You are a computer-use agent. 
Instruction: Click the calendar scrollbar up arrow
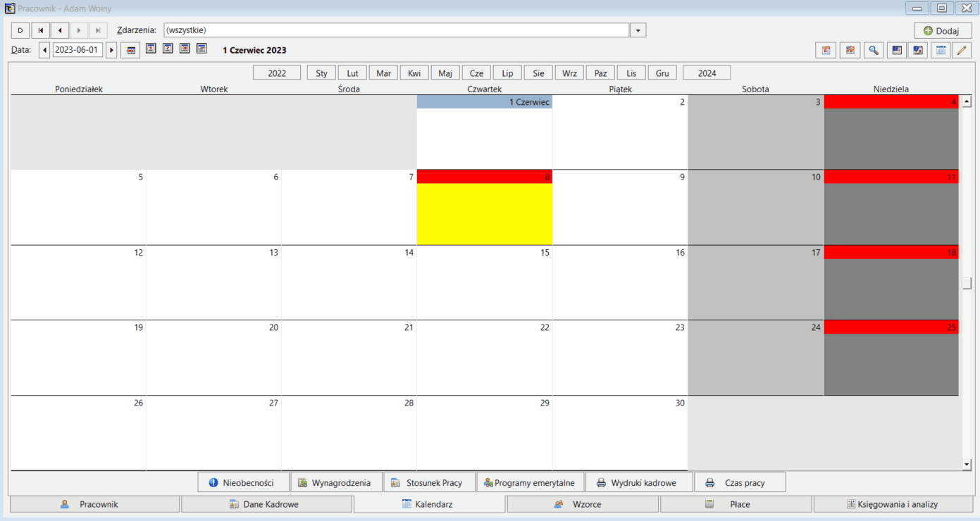coord(967,101)
